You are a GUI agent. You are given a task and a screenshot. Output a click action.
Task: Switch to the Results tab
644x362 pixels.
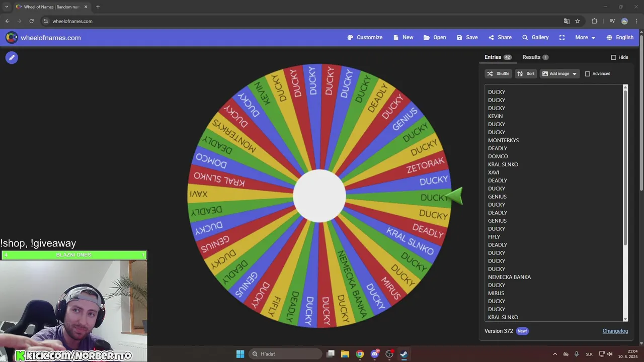click(x=535, y=57)
